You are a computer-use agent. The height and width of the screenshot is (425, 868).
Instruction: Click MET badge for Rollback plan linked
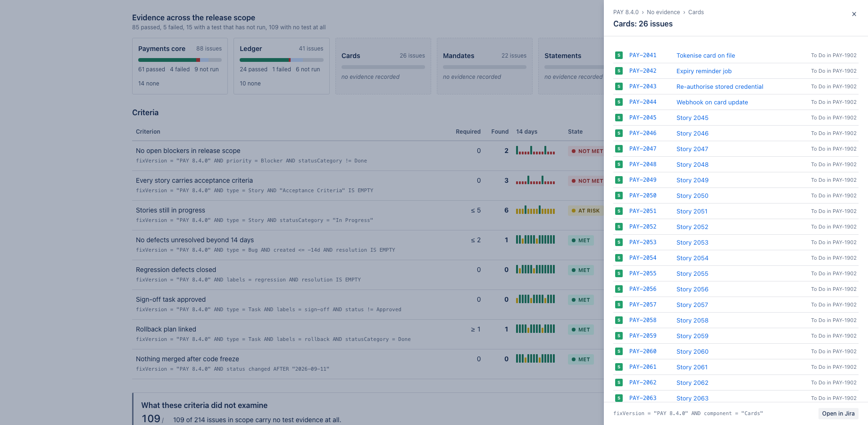(581, 330)
